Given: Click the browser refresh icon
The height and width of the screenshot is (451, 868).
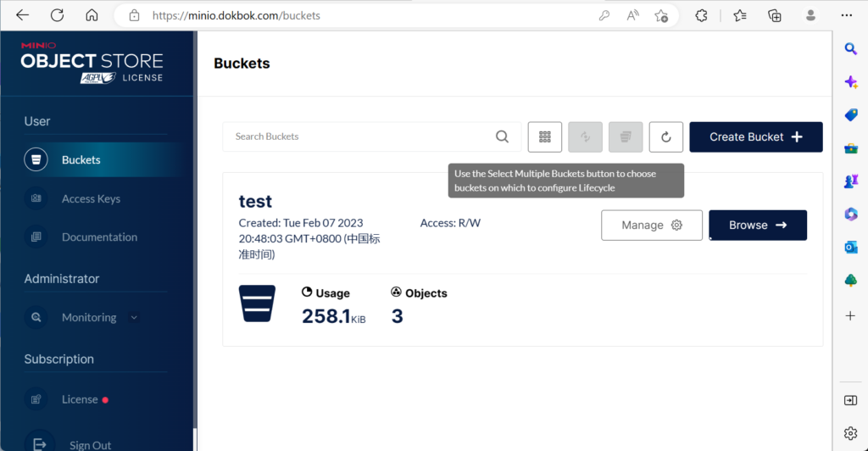Looking at the screenshot, I should (x=57, y=15).
